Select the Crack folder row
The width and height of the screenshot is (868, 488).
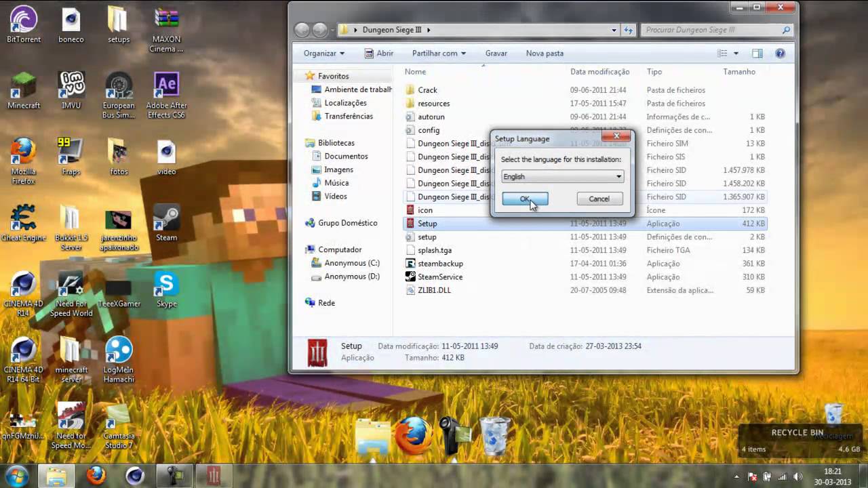585,90
